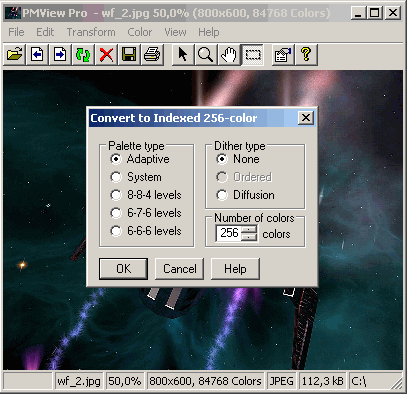Click the green reload image icon

83,54
